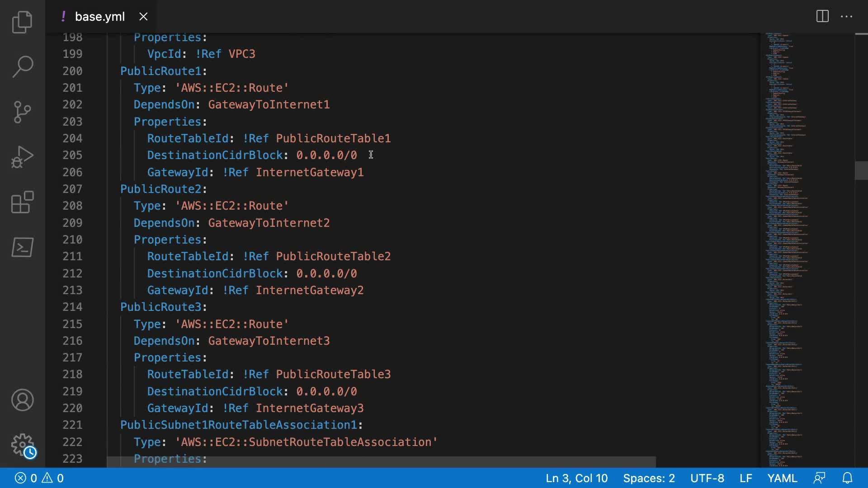Open the notifications bell in status bar
Screen dimensions: 868x488
pos(847,478)
